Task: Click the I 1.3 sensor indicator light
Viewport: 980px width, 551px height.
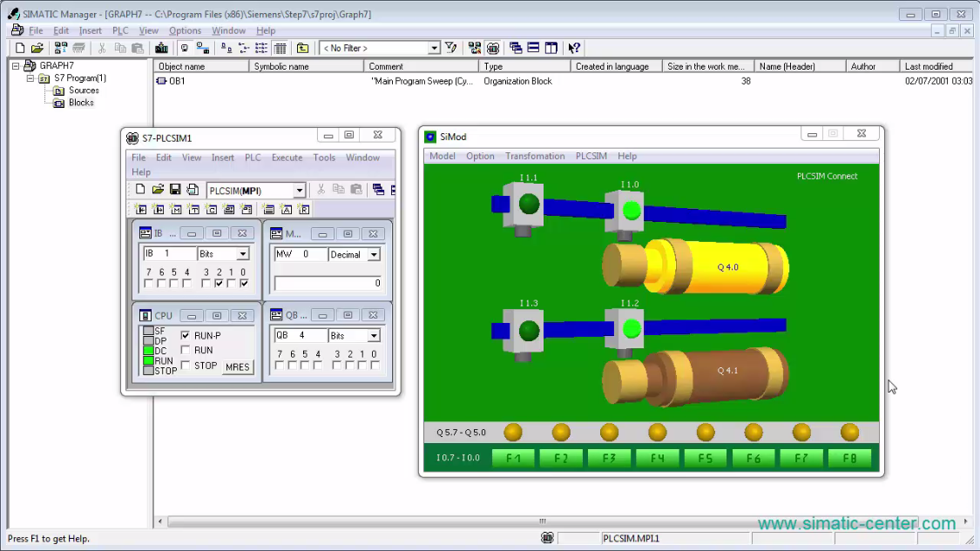Action: [x=529, y=331]
